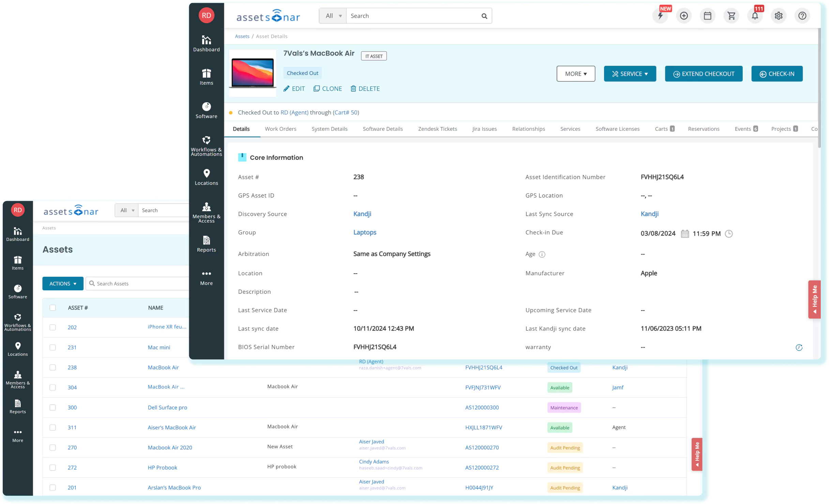829x504 pixels.
Task: Click the search magnifier in front window
Action: click(484, 16)
